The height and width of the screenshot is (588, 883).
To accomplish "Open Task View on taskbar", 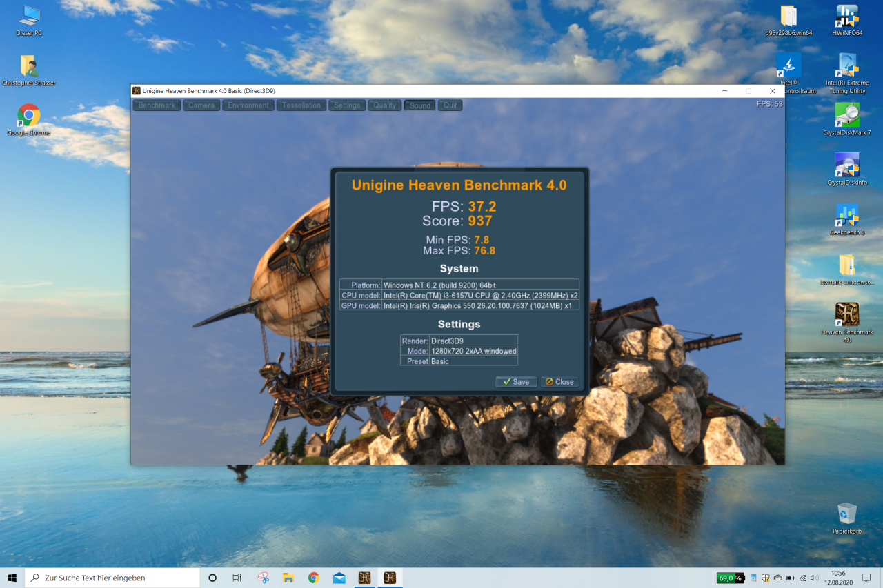I will [237, 578].
